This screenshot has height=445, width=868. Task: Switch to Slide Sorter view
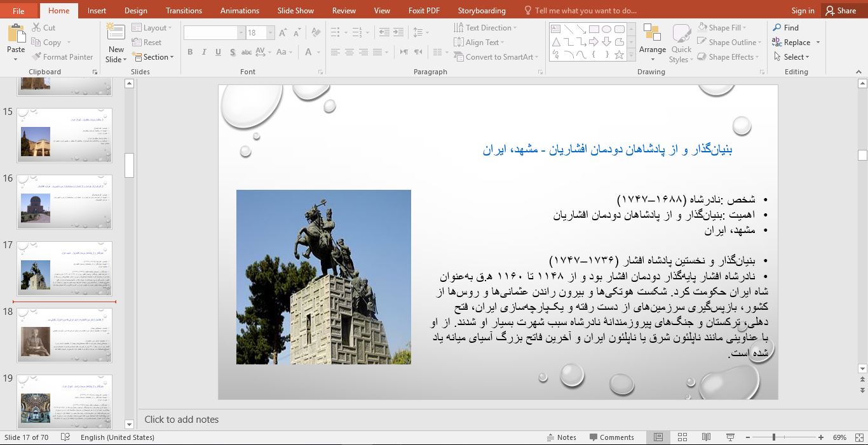coord(682,437)
